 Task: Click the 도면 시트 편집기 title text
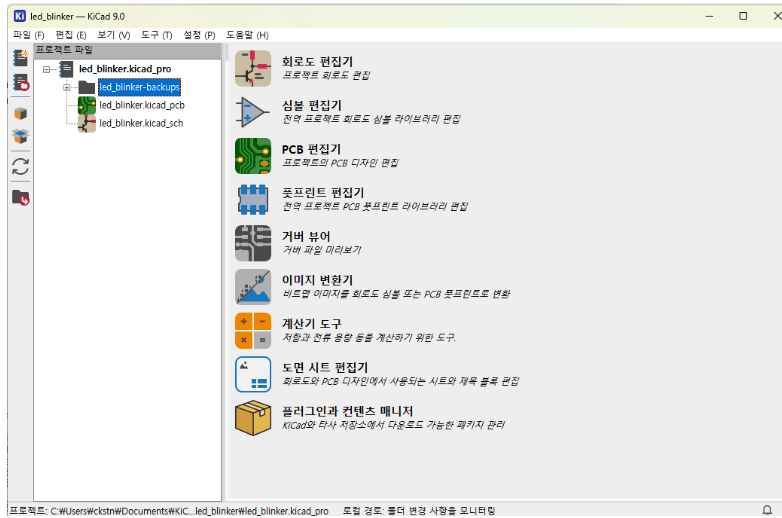pyautogui.click(x=325, y=367)
